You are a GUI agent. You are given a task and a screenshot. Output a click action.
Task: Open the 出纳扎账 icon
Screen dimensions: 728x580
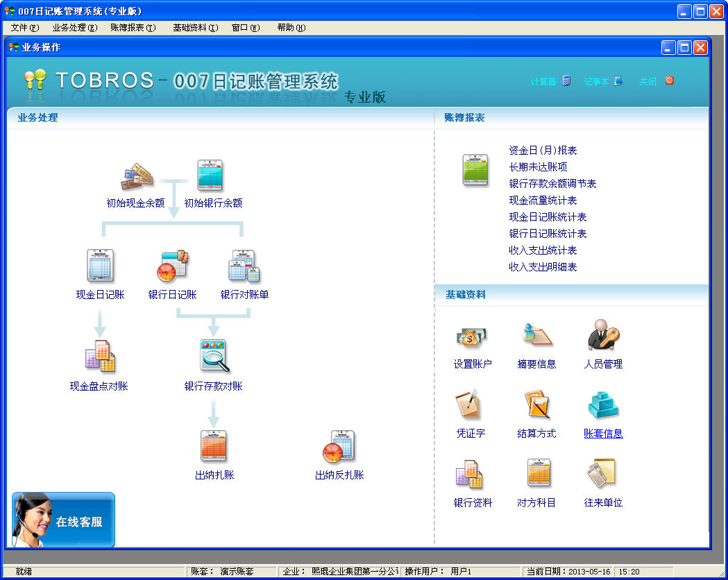pos(214,445)
